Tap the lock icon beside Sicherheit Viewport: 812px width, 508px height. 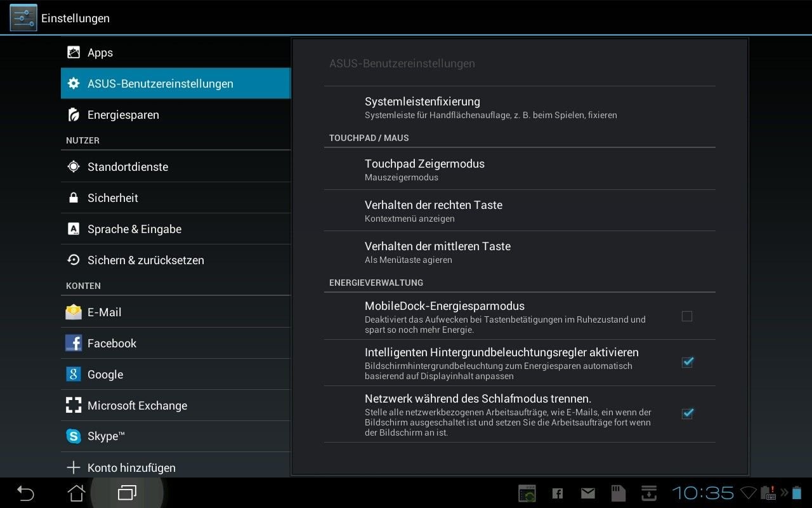point(74,197)
